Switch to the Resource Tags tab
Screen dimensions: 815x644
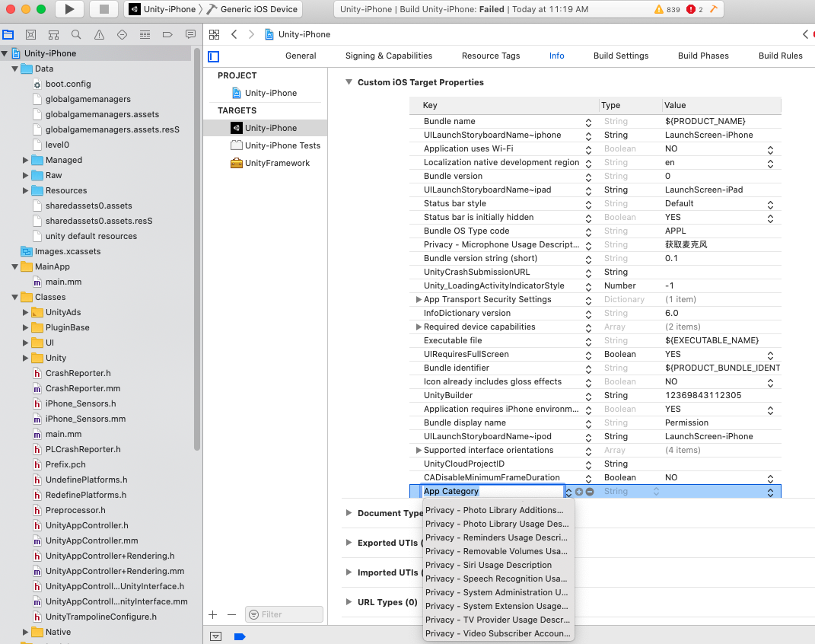(x=491, y=56)
